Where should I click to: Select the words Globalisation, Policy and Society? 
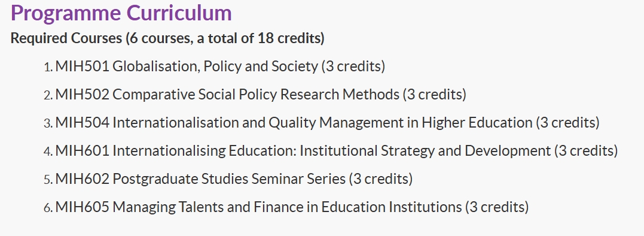click(215, 66)
